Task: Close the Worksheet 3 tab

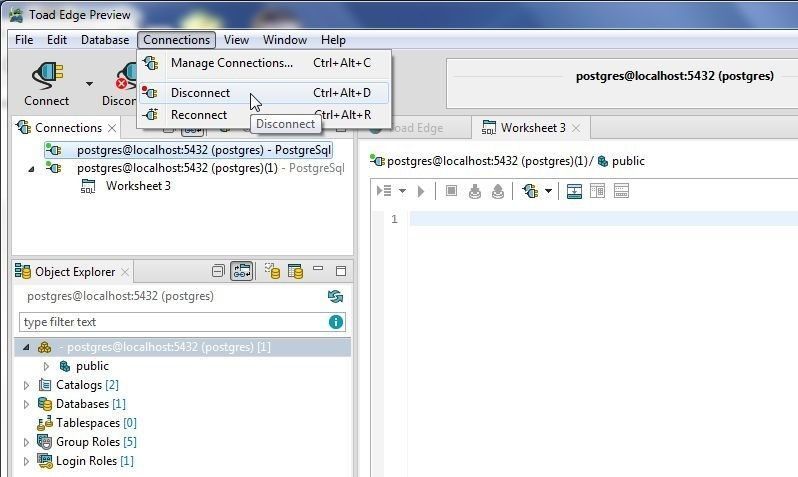Action: point(576,128)
